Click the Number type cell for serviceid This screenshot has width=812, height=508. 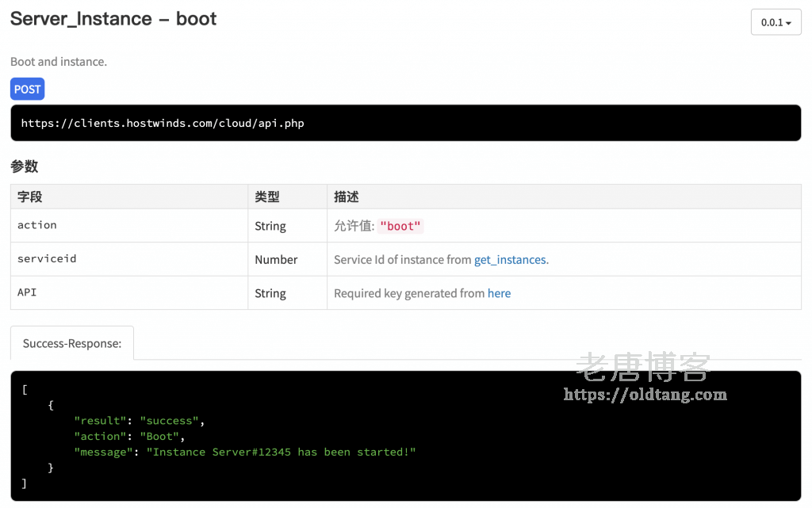tap(276, 260)
